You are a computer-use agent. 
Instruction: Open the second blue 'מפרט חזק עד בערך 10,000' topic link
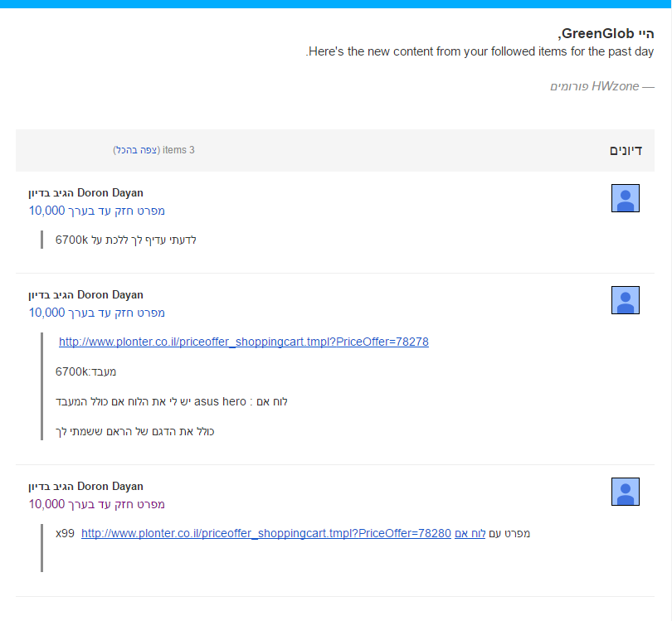pos(97,313)
